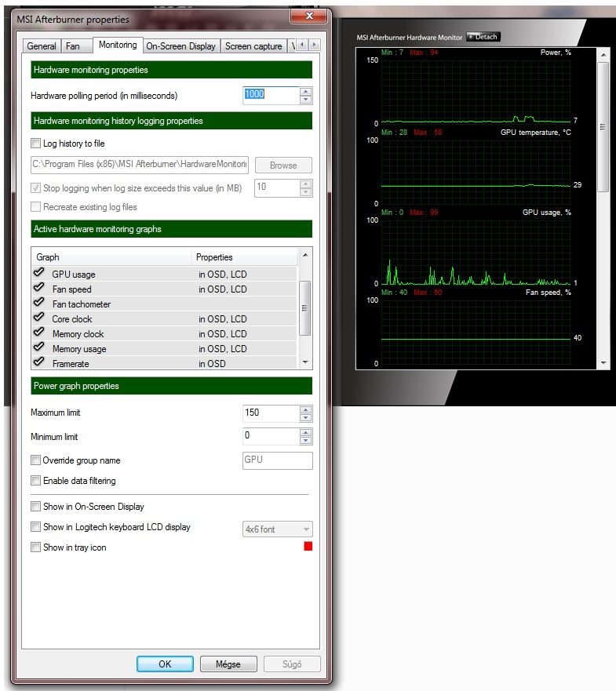Increase the Maximum limit value

305,410
